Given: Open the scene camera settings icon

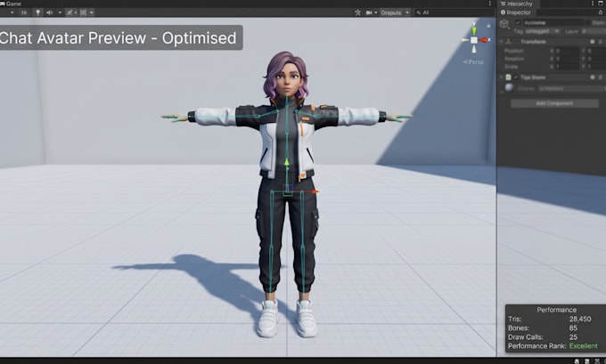Looking at the screenshot, I should pos(369,12).
